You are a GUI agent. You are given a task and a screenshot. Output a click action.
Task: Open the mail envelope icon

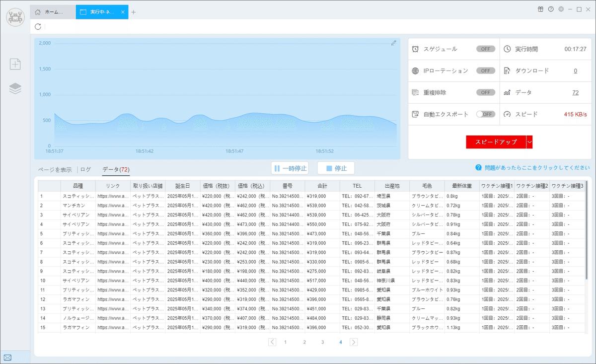pos(7,357)
